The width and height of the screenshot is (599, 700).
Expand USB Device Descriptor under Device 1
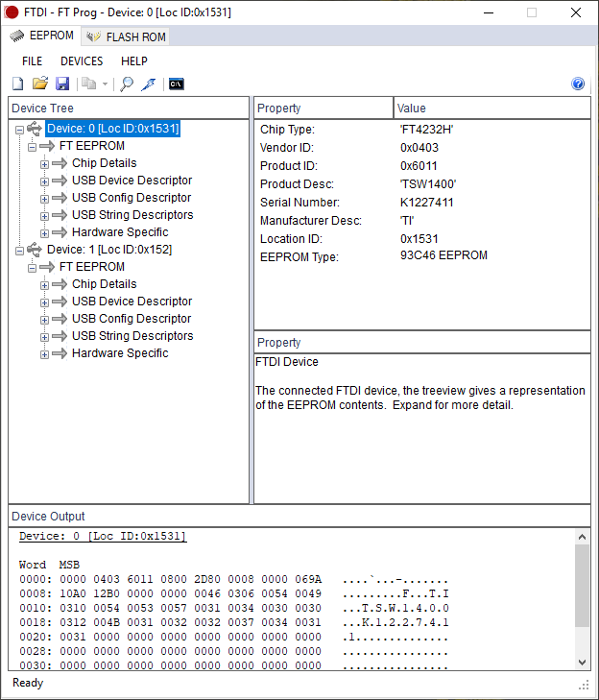pyautogui.click(x=44, y=302)
